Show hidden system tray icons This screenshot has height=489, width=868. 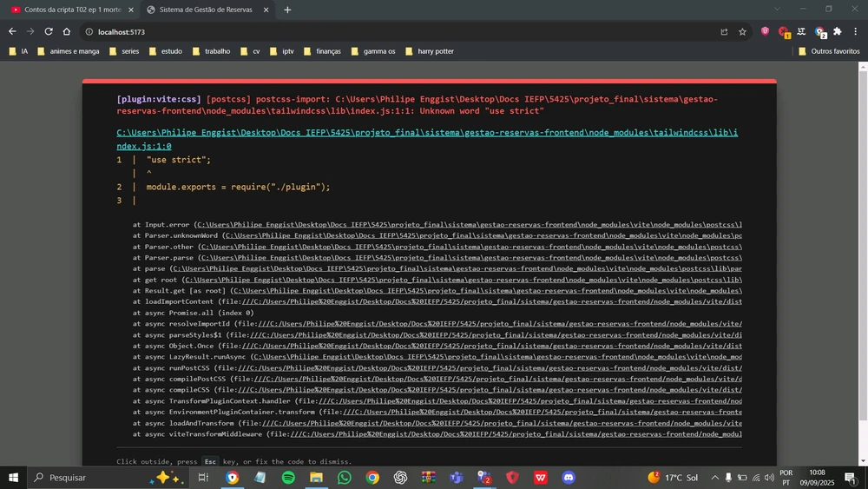(715, 478)
